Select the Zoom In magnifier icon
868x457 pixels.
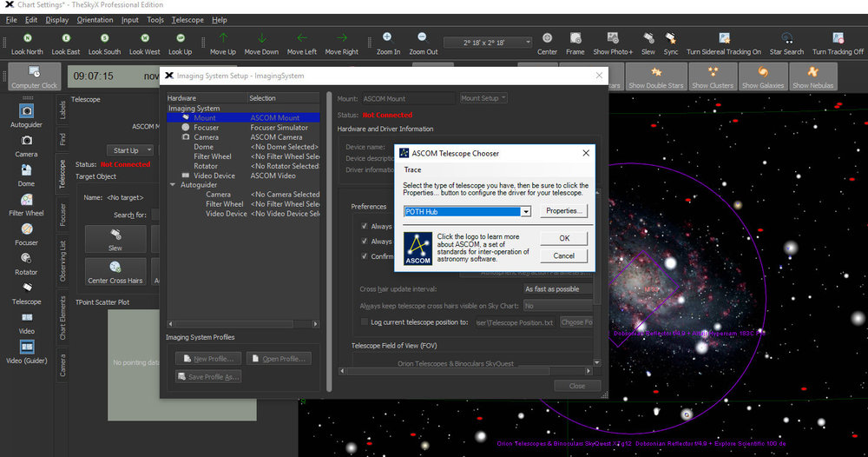coord(387,37)
